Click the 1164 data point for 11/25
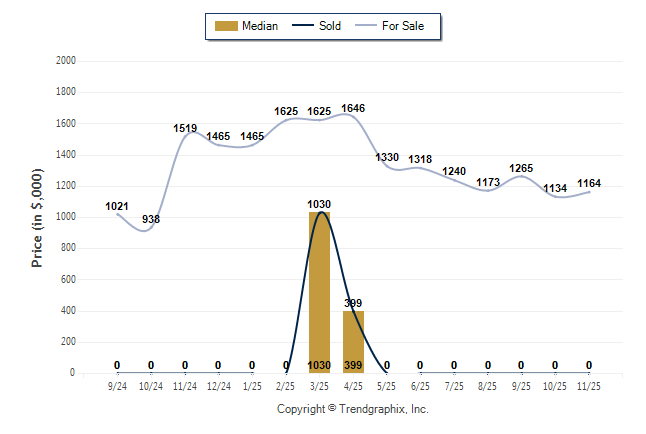The image size is (646, 434). [x=589, y=191]
